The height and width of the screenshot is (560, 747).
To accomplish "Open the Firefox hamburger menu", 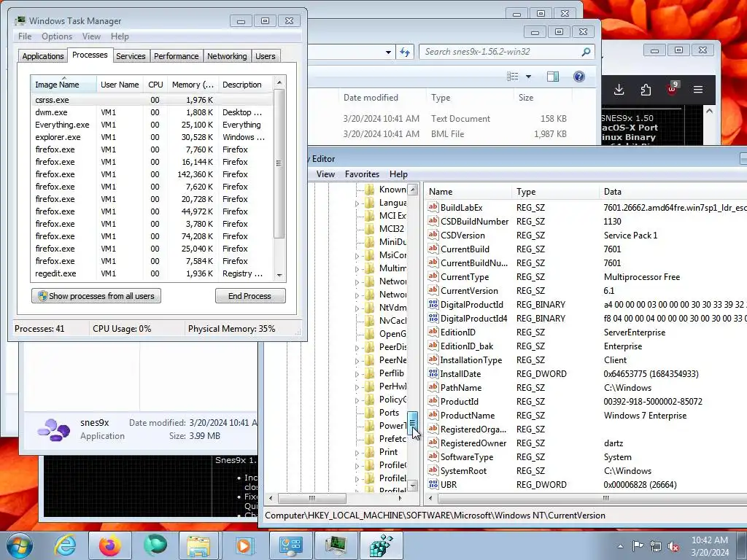I will [698, 90].
